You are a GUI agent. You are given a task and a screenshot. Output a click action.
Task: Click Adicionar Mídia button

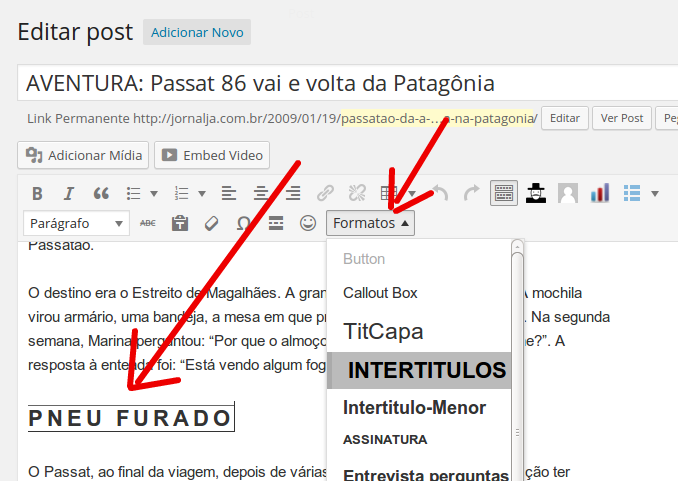[83, 155]
